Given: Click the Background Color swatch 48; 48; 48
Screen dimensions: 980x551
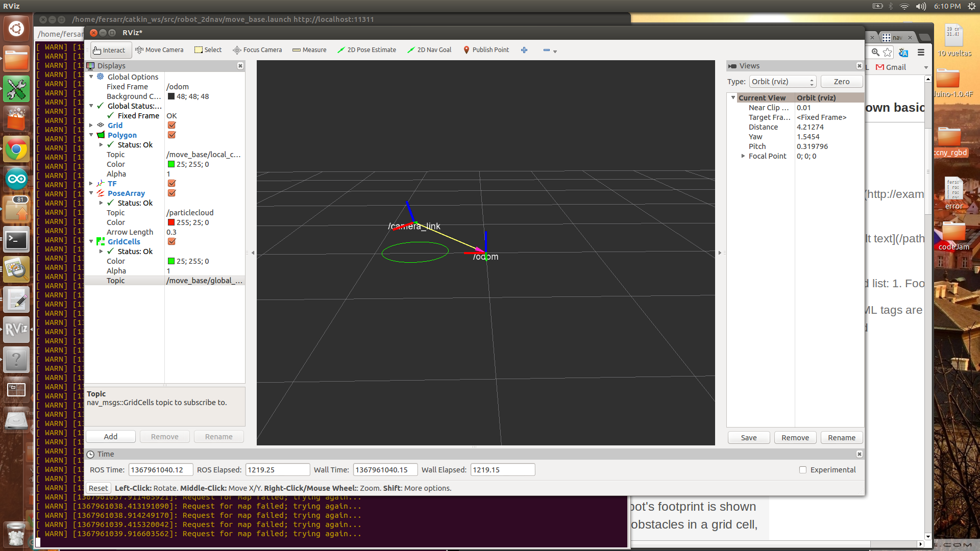Looking at the screenshot, I should click(171, 96).
